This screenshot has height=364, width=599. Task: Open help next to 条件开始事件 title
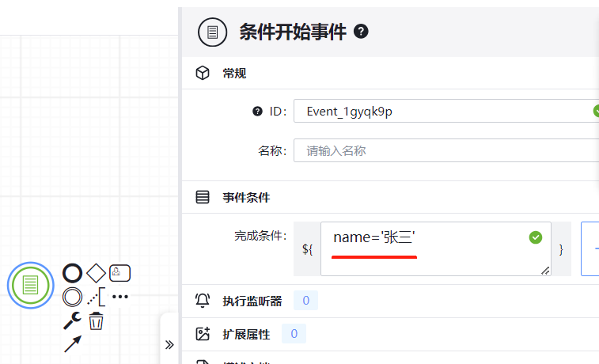coord(361,32)
